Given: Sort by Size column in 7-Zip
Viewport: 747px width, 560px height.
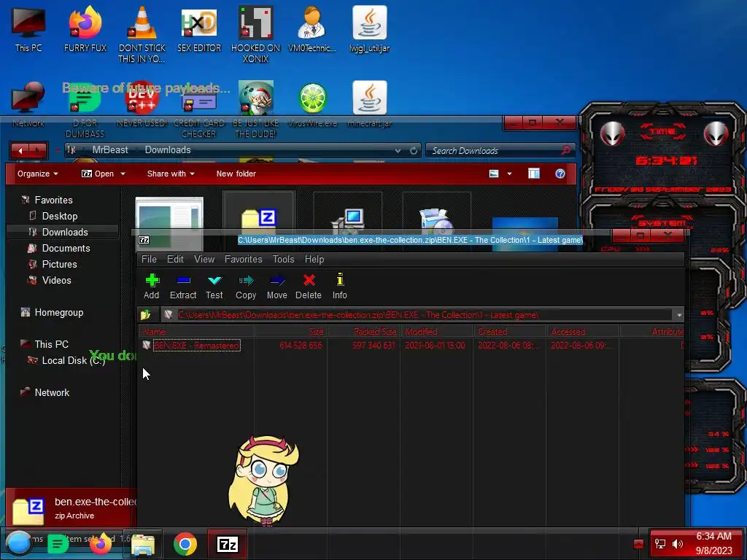Looking at the screenshot, I should coord(291,332).
